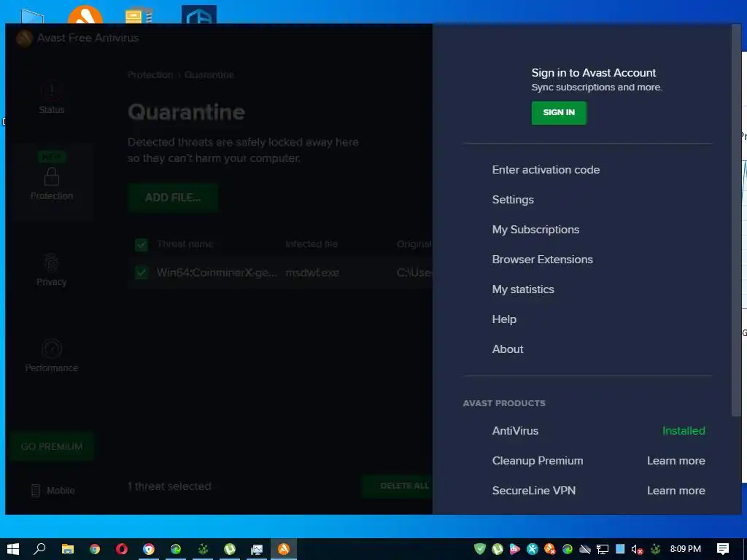Click the Avast logo in title bar

pyautogui.click(x=24, y=38)
